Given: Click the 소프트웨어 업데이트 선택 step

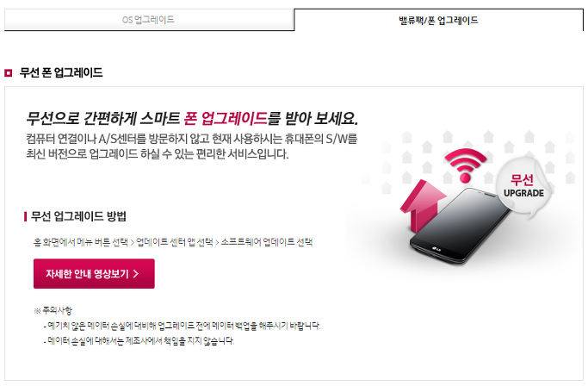Looking at the screenshot, I should [x=267, y=242].
